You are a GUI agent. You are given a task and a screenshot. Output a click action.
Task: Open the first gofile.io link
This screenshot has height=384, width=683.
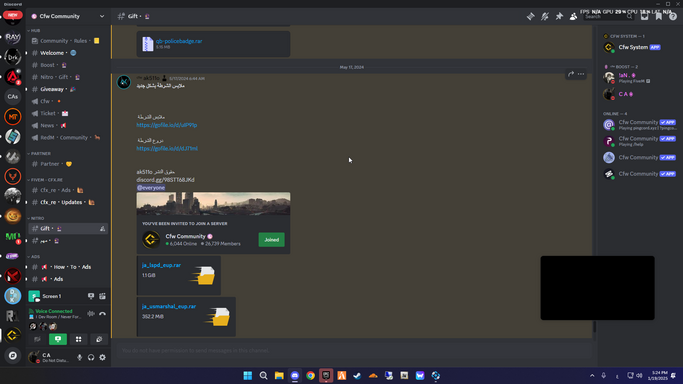pos(166,125)
